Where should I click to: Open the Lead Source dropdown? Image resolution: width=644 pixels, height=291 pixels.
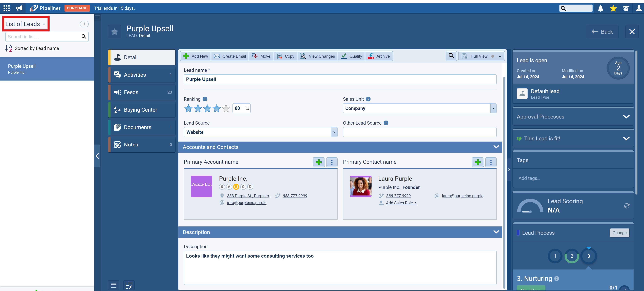tap(334, 132)
